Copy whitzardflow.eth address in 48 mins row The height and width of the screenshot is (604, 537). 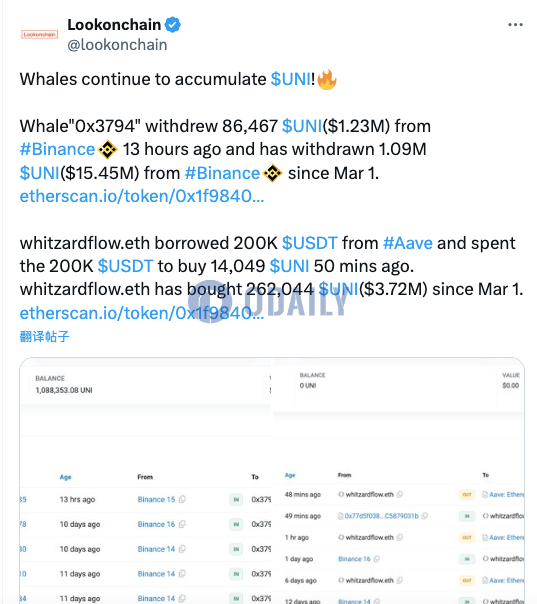click(x=400, y=494)
